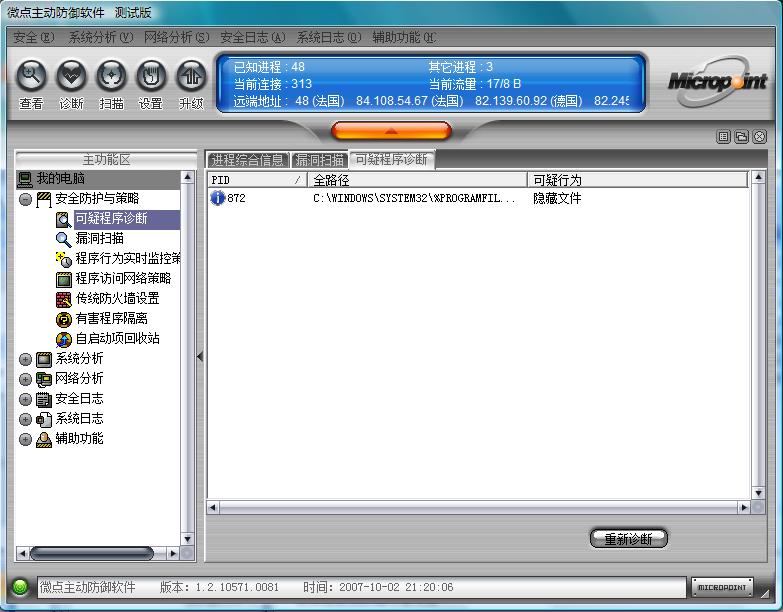Viewport: 783px width, 612px height.
Task: Sort the list by the PID column header
Action: [257, 180]
